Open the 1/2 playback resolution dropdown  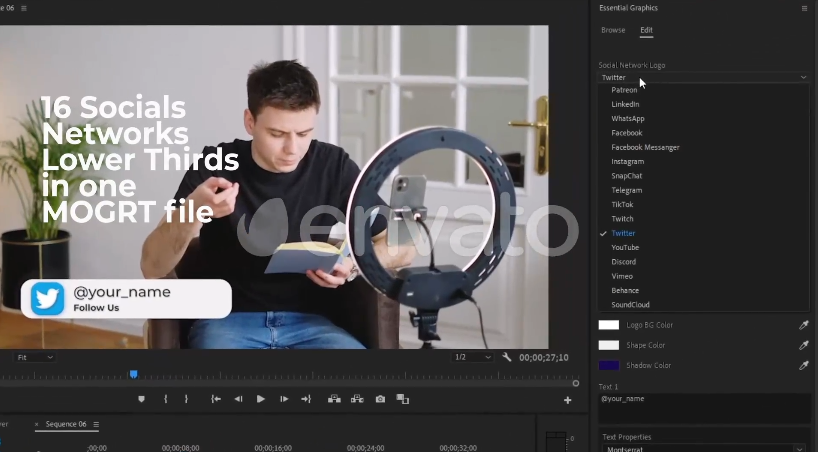[x=473, y=358]
